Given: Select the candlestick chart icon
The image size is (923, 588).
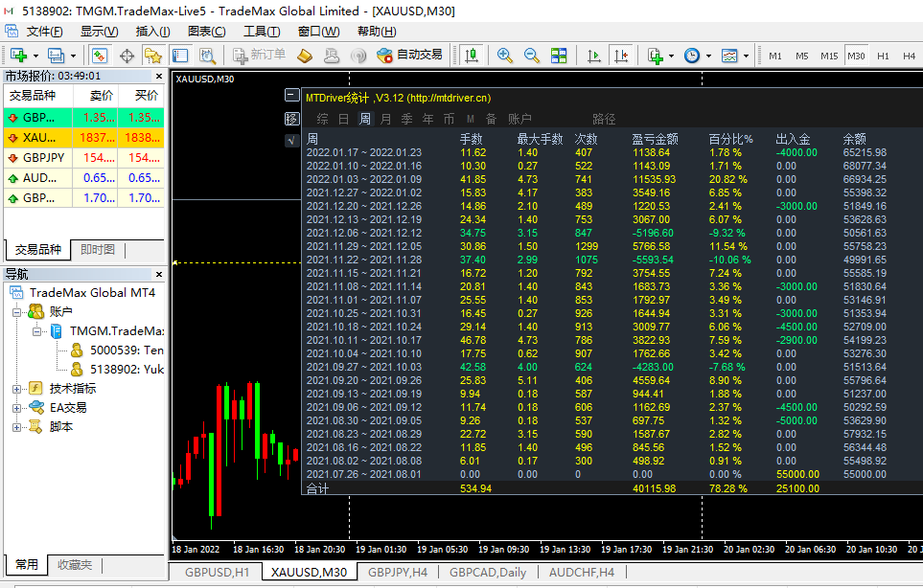Looking at the screenshot, I should [471, 56].
